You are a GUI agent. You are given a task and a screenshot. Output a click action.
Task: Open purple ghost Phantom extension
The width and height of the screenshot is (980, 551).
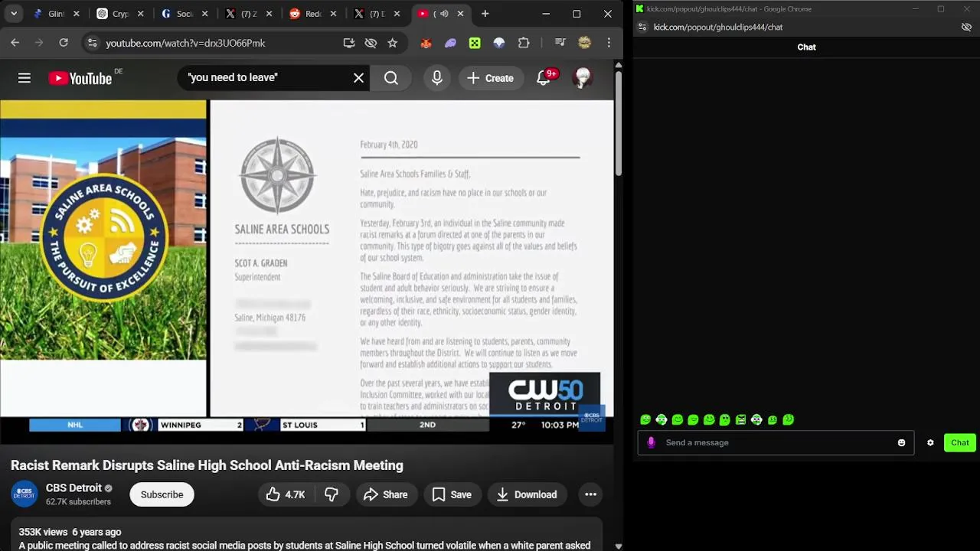[x=450, y=43]
